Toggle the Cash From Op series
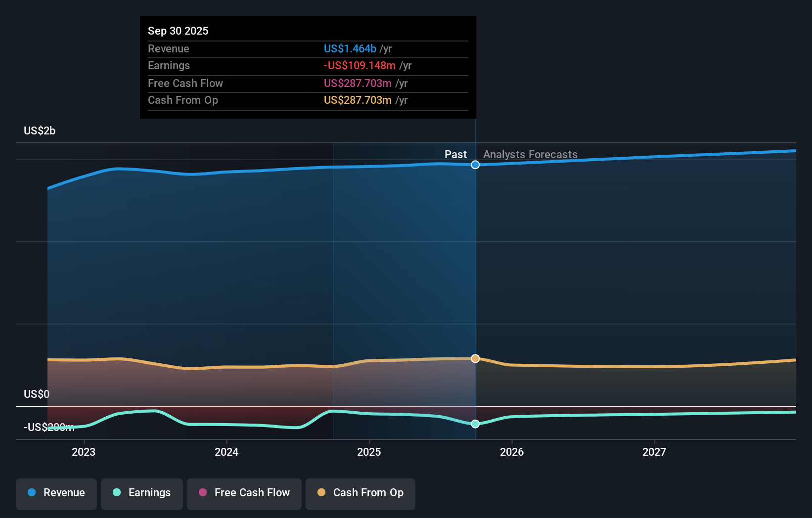This screenshot has height=518, width=812. (x=360, y=493)
